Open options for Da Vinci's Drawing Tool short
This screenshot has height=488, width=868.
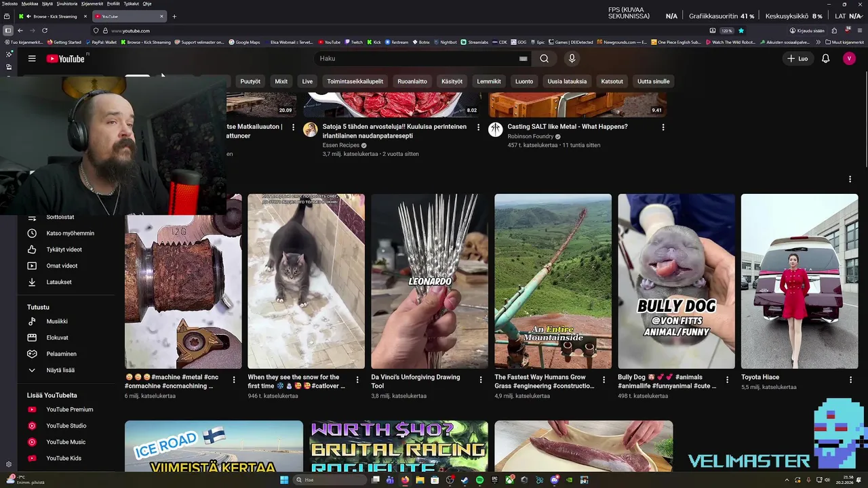480,380
